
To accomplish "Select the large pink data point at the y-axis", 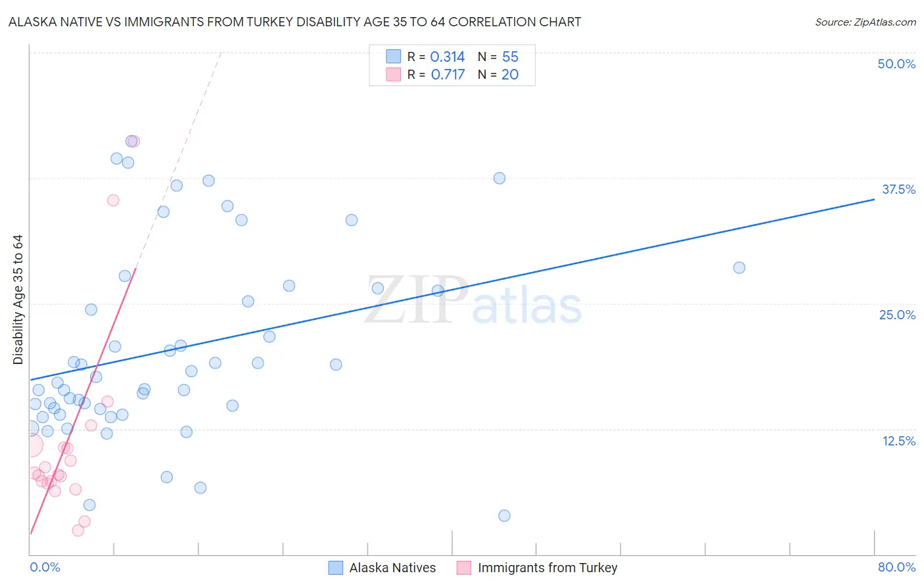I will 30,445.
